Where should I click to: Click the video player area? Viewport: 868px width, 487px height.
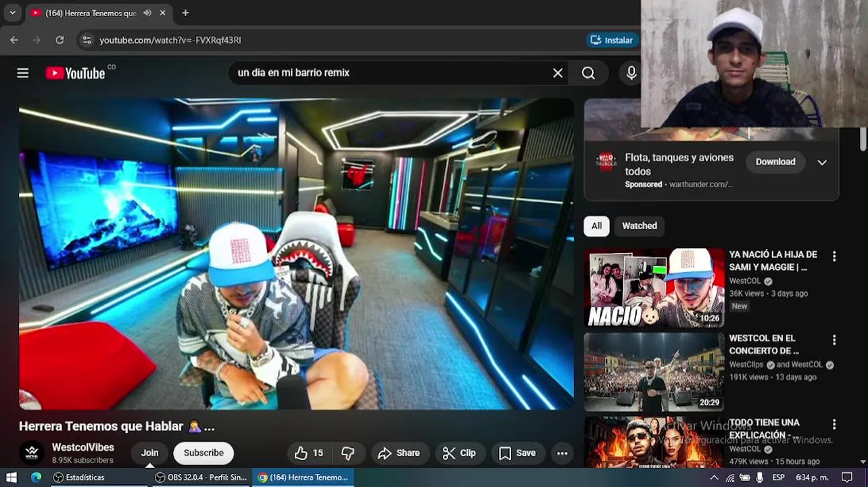pyautogui.click(x=296, y=254)
